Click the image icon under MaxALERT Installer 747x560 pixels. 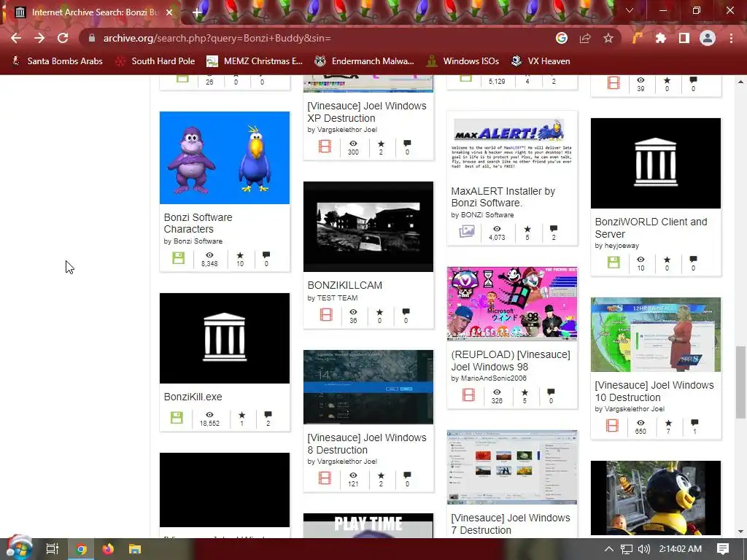(x=466, y=231)
